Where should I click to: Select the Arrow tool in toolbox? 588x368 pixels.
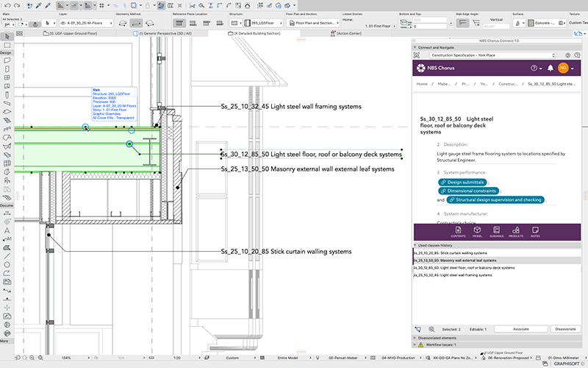7,36
